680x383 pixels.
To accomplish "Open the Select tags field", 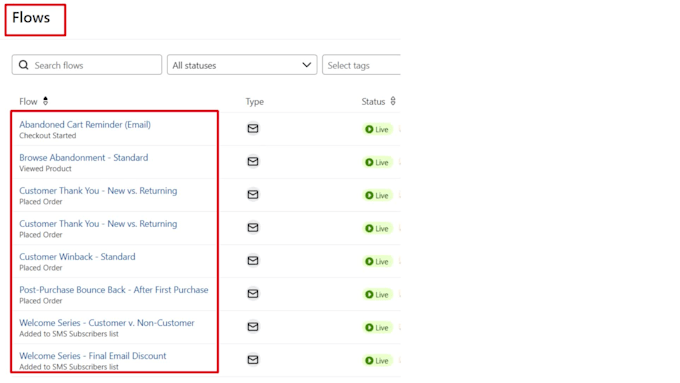I will coord(362,65).
